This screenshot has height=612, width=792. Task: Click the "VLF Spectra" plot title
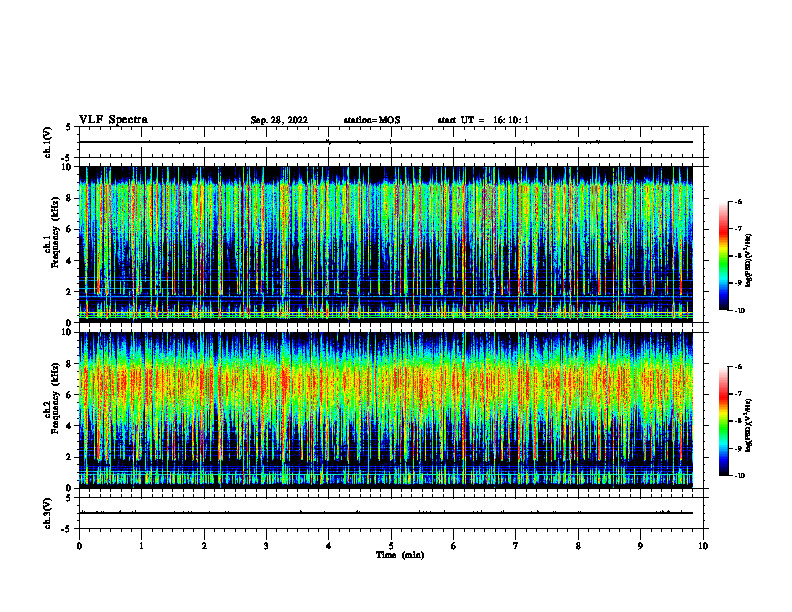pyautogui.click(x=114, y=120)
